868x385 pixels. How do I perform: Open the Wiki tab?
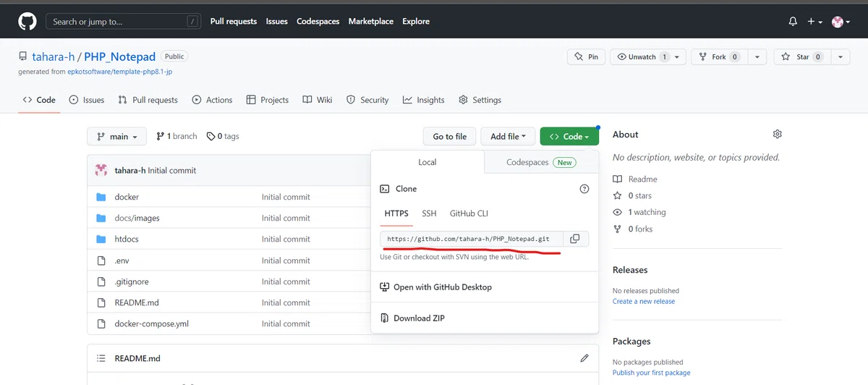318,100
